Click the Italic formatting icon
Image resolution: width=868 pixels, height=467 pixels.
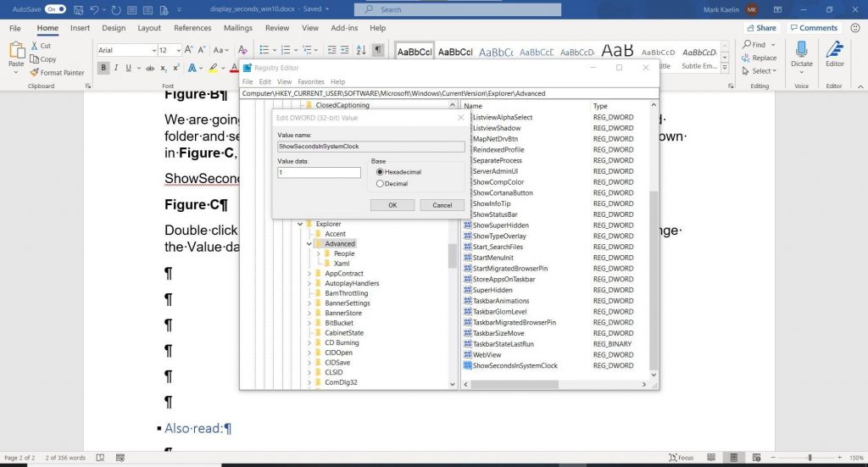click(x=116, y=68)
